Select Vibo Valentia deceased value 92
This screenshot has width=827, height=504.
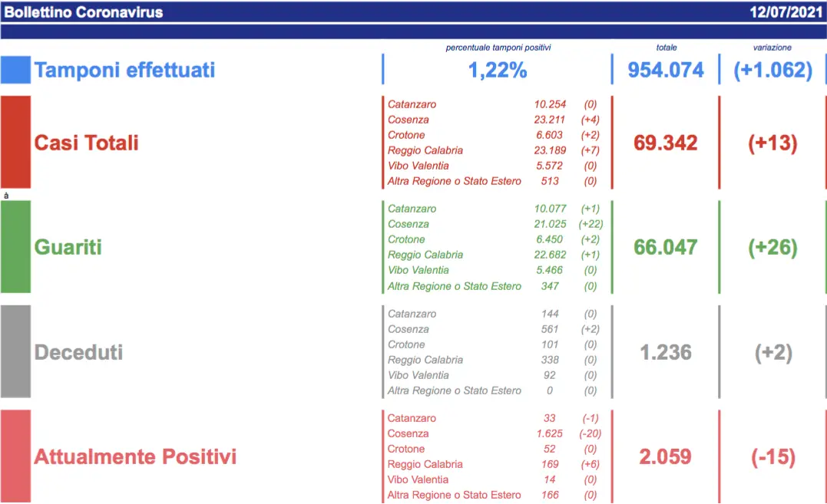[x=550, y=375]
